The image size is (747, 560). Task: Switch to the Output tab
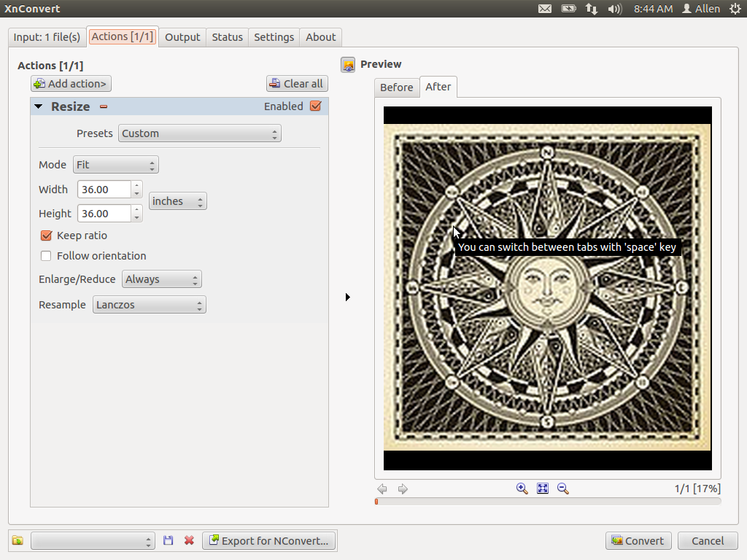coord(182,37)
